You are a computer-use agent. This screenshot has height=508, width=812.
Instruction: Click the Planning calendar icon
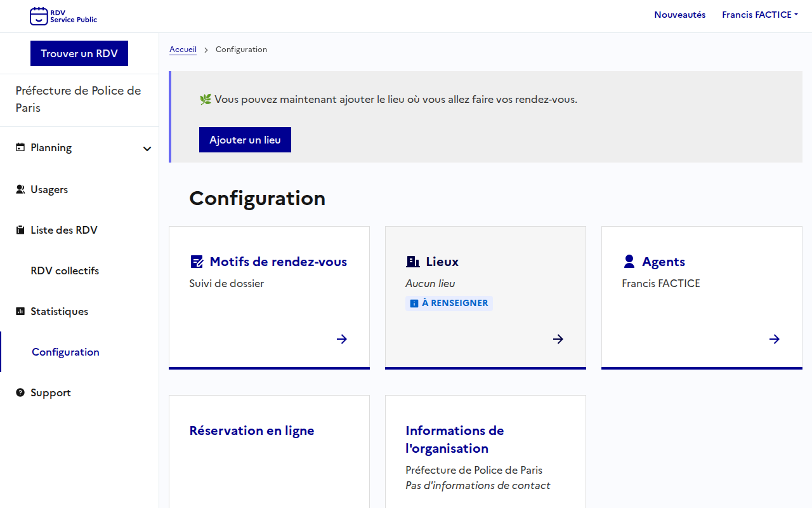click(20, 147)
